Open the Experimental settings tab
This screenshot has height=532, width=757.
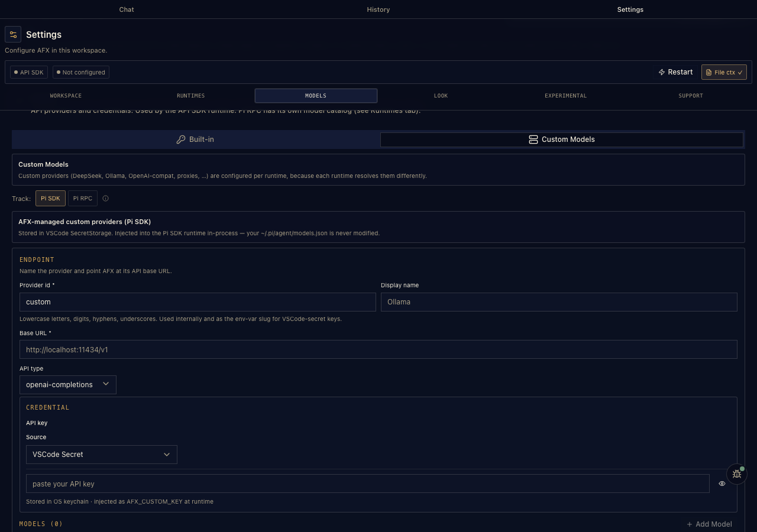coord(566,96)
